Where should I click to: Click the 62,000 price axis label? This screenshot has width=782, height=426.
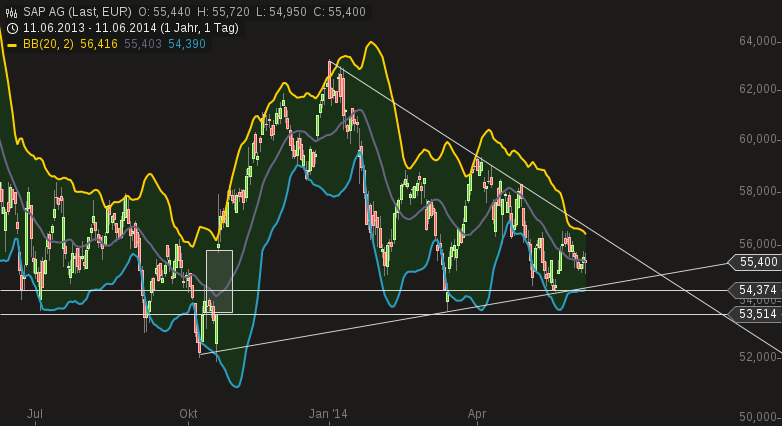tap(758, 89)
